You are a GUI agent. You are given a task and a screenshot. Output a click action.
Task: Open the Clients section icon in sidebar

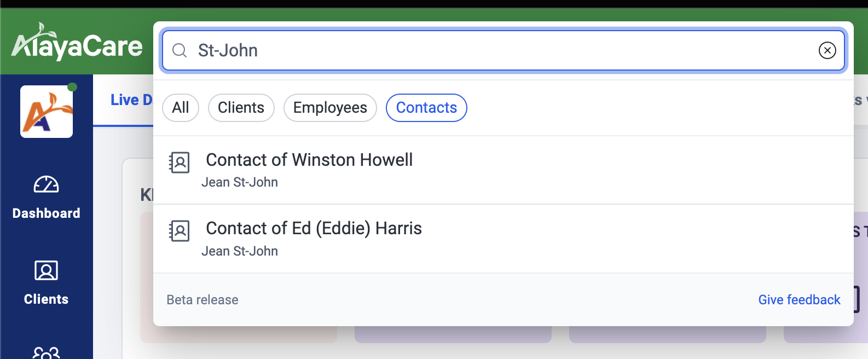click(47, 271)
